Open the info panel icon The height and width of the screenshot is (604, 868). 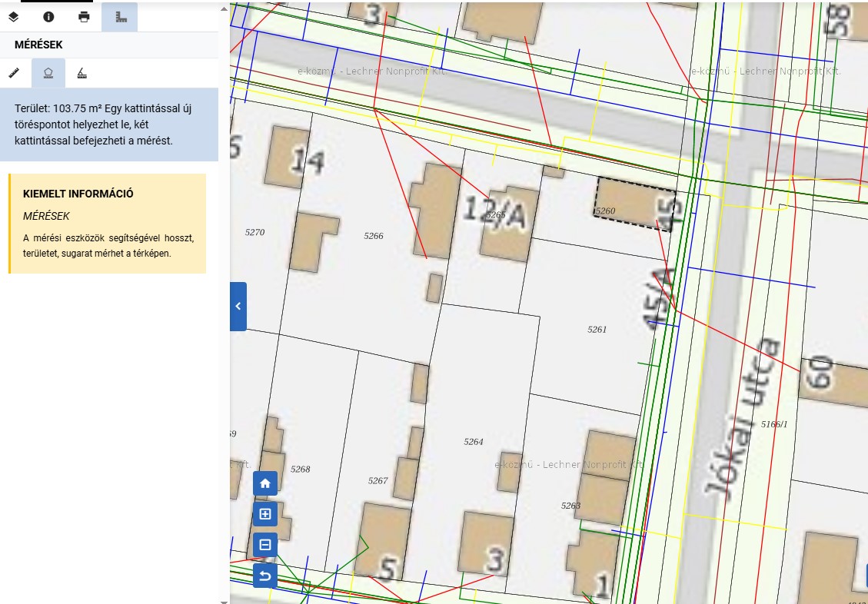point(48,17)
